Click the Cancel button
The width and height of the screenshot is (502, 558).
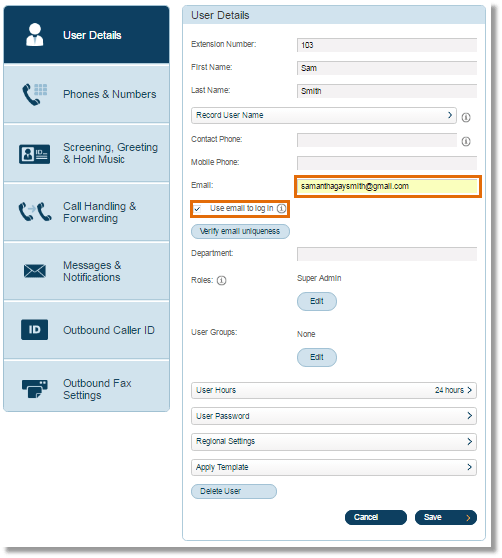click(x=376, y=517)
